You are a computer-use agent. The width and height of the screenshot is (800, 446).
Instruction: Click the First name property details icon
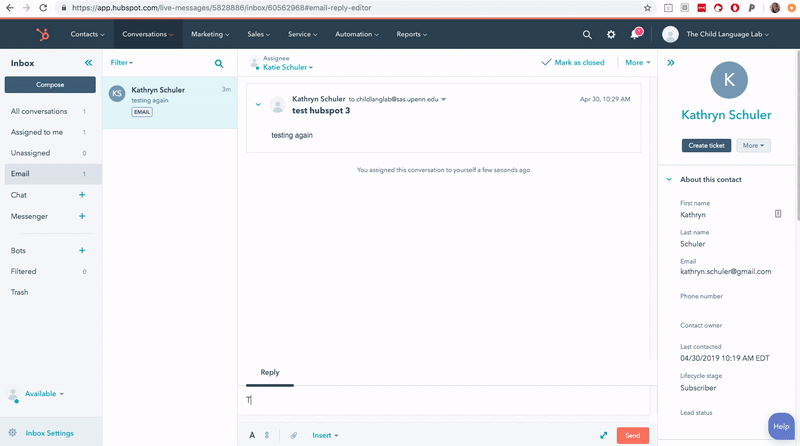click(x=778, y=214)
